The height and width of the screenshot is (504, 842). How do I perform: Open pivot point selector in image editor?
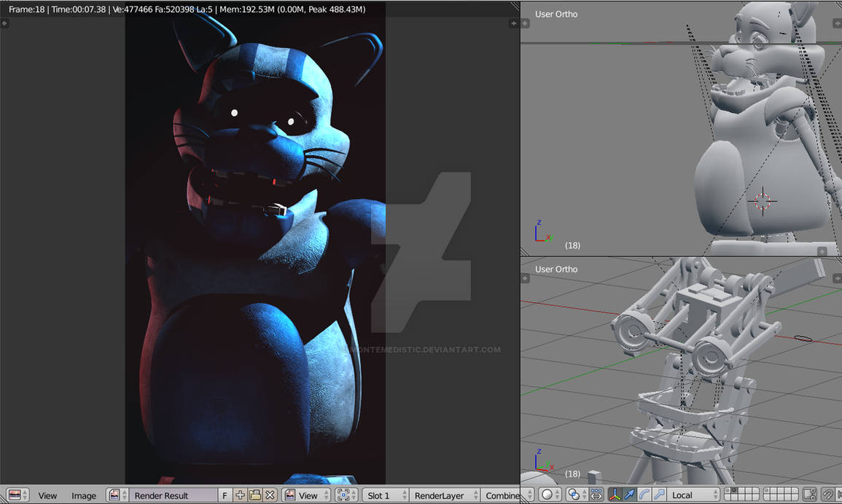point(346,495)
